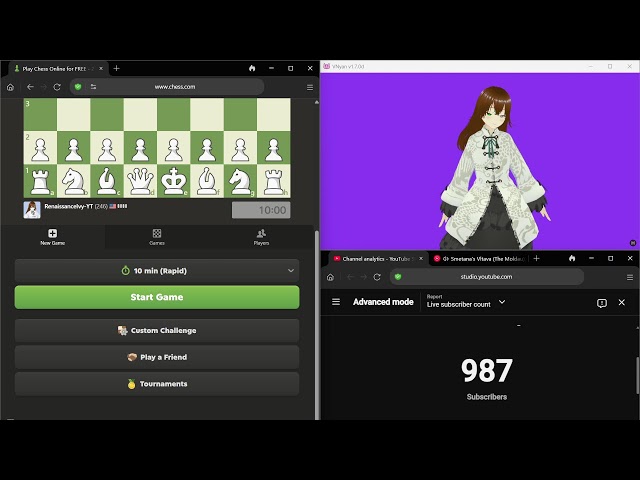Image resolution: width=640 pixels, height=480 pixels.
Task: Click flame icon in YouTube Studio browser title bar
Action: (x=572, y=258)
